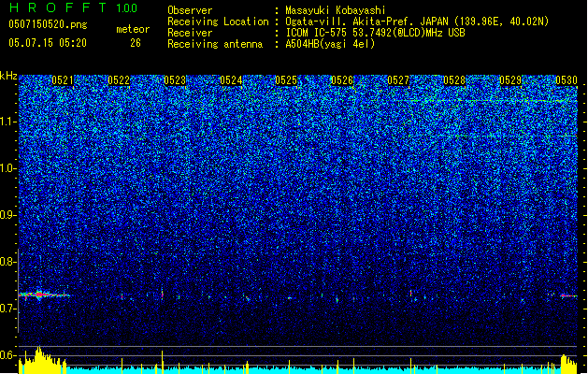
Task: Click the A504HB(yagi 4el) antenna text
Action: (x=330, y=44)
